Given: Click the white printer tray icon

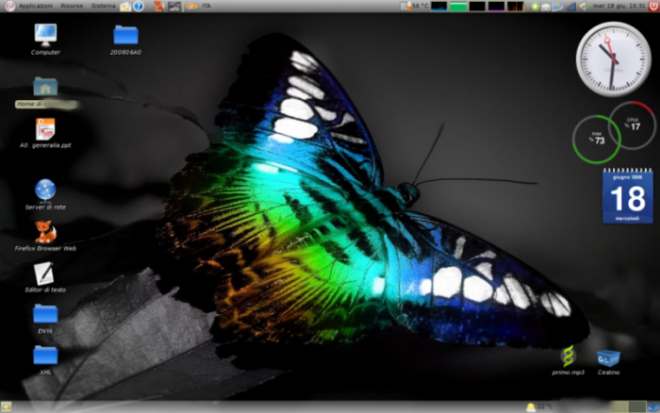Looking at the screenshot, I should pyautogui.click(x=546, y=6).
